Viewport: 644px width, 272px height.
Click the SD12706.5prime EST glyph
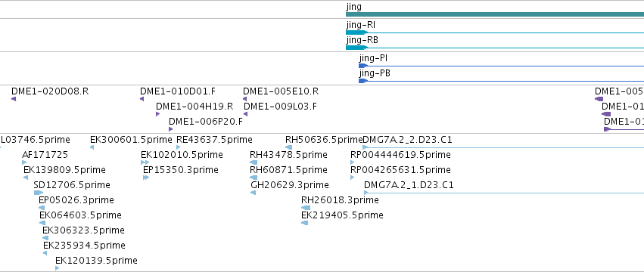(x=38, y=193)
